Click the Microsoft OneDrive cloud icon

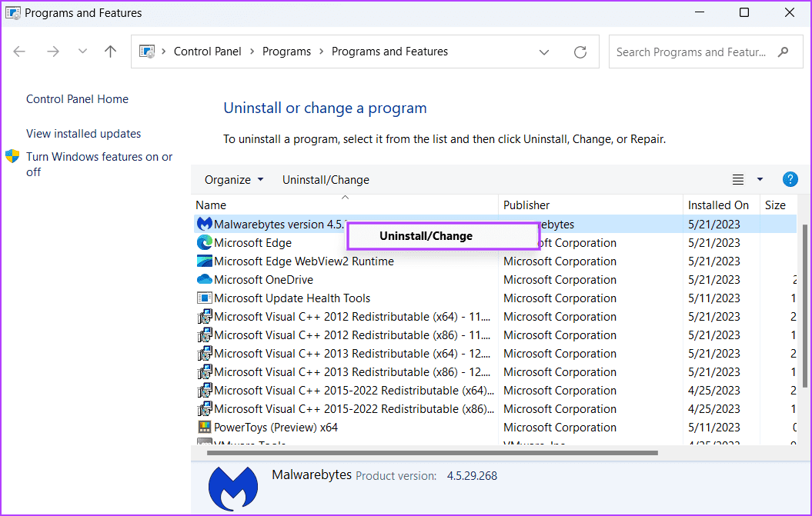(205, 279)
